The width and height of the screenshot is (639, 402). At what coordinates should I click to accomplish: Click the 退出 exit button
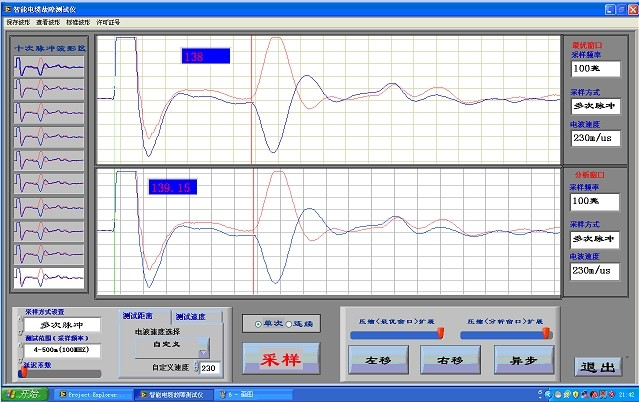596,366
